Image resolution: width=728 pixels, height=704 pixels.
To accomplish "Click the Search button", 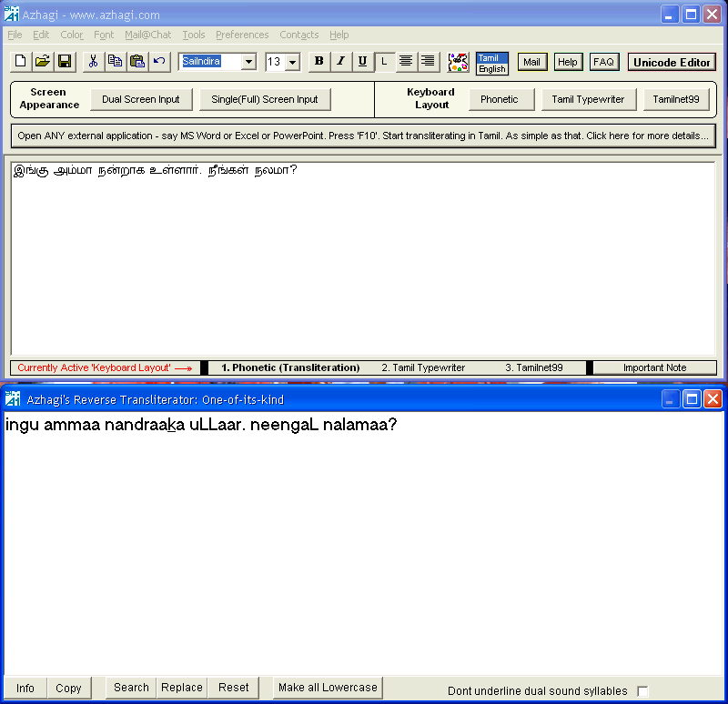I will (x=131, y=688).
